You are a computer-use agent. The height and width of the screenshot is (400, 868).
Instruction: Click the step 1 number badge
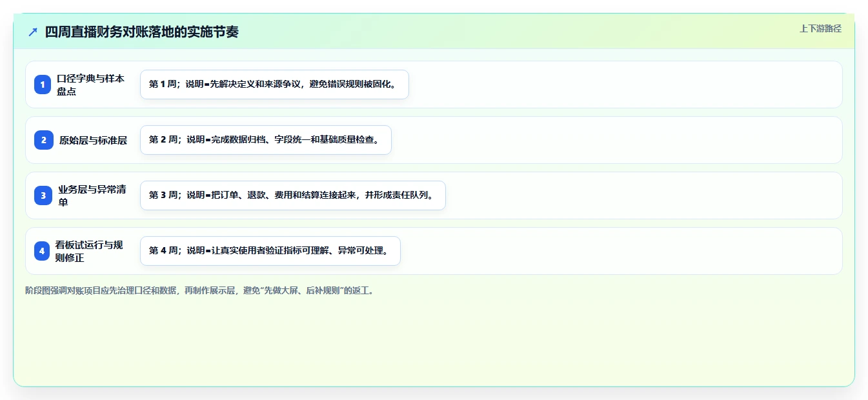tap(43, 85)
